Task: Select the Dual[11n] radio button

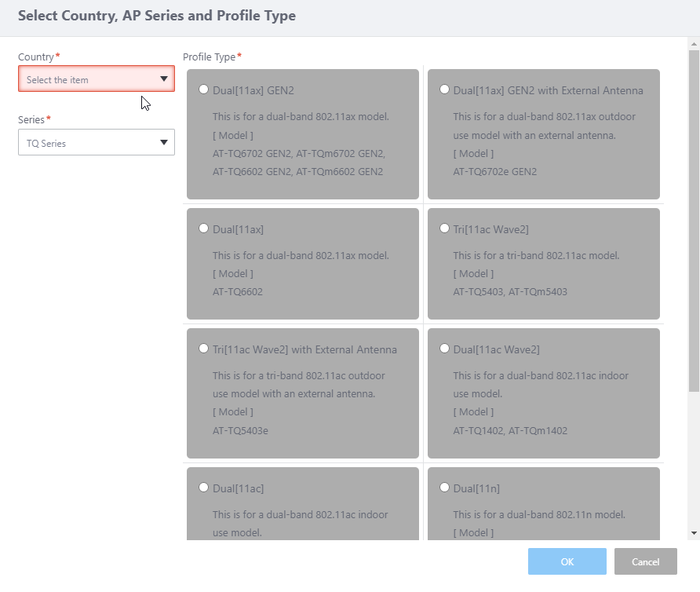Action: [445, 488]
